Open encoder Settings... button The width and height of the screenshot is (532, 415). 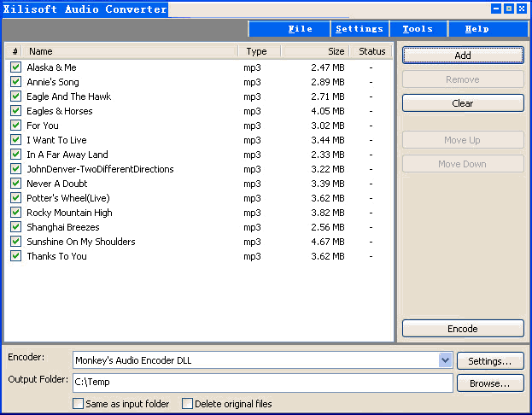(490, 361)
